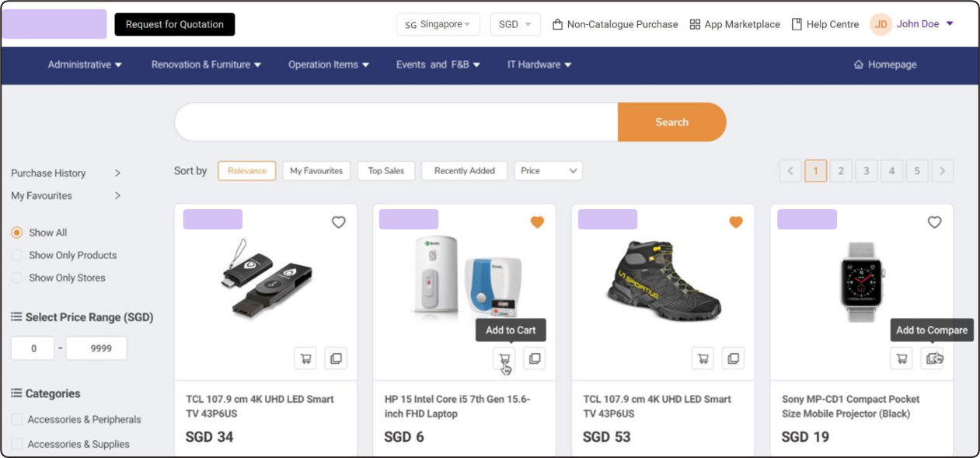980x458 pixels.
Task: Open Non-Catalogue Purchase bag icon
Action: 557,24
